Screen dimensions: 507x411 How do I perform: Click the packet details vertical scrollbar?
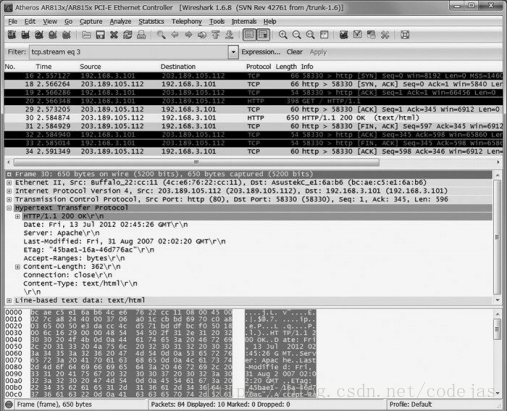coord(497,237)
